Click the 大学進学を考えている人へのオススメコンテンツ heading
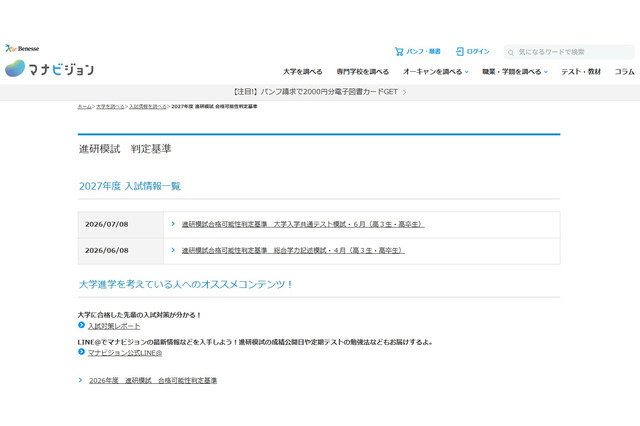The height and width of the screenshot is (426, 640). pos(186,284)
